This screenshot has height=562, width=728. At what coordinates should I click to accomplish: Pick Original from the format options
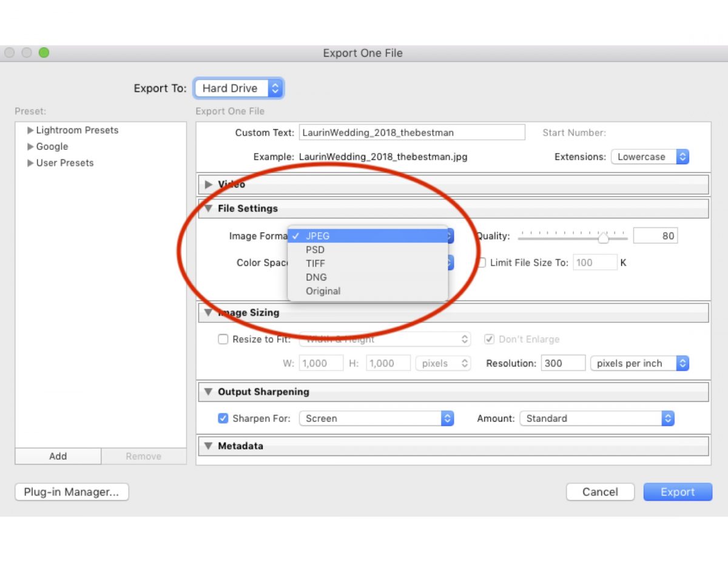tap(323, 291)
